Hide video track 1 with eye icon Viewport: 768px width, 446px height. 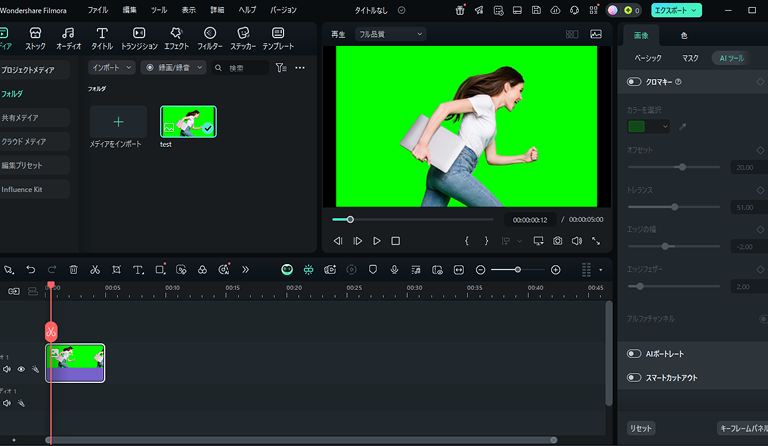(x=21, y=369)
